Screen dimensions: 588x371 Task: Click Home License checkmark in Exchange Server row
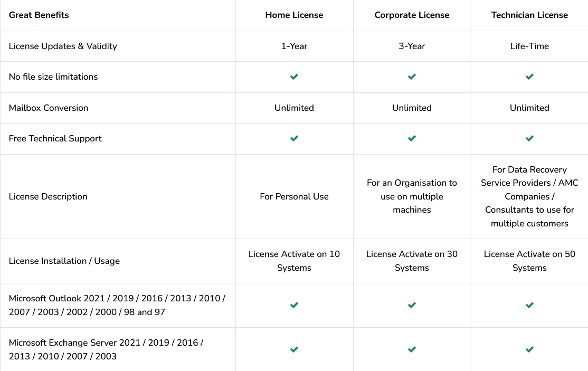(x=295, y=349)
